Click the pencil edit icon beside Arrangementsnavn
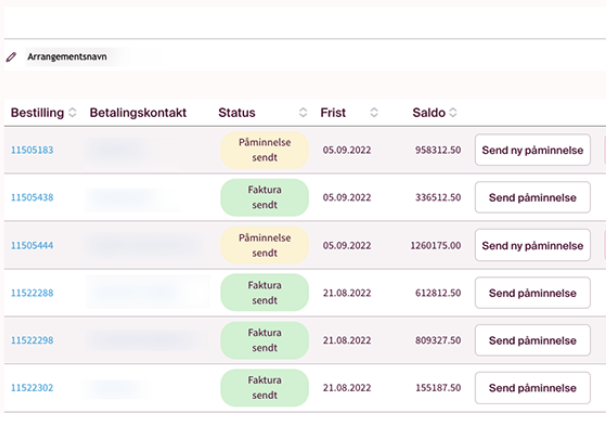This screenshot has width=606, height=421. [x=11, y=57]
